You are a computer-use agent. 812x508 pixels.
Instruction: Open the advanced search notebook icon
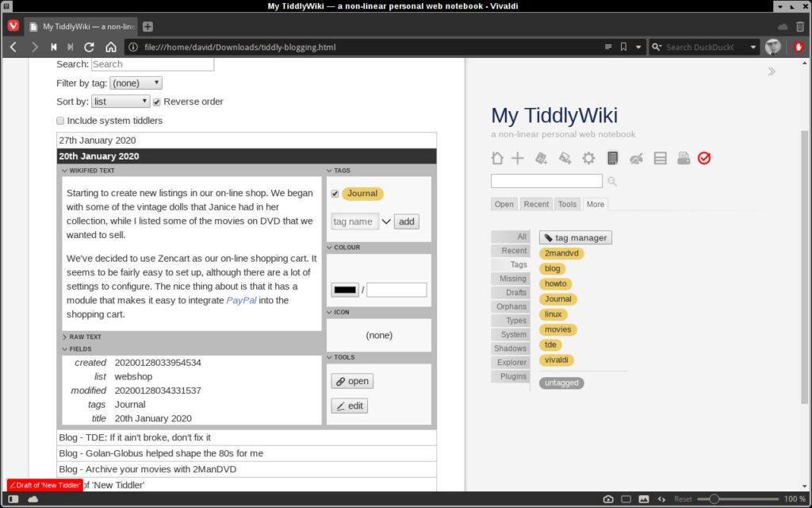pos(613,158)
